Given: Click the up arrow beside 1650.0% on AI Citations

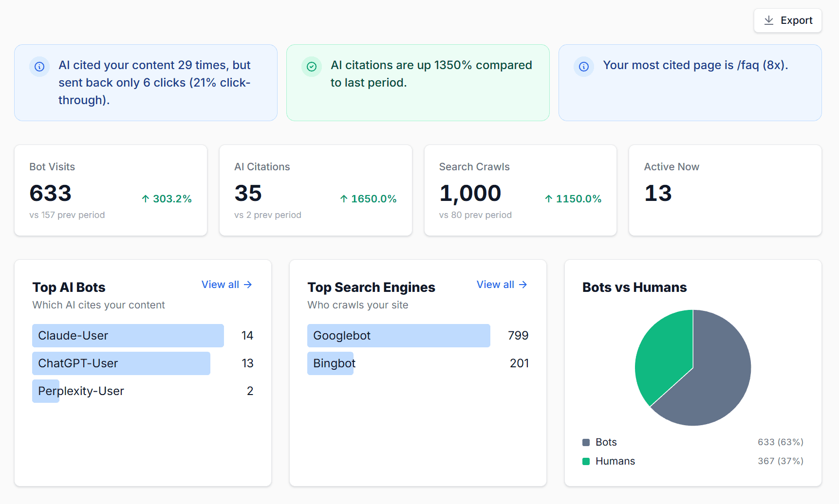Looking at the screenshot, I should (x=345, y=198).
